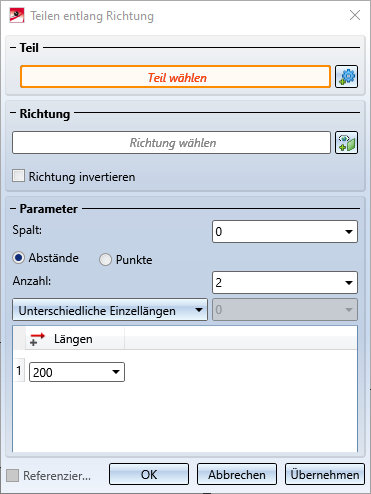Open the length 200 dropdown in row 1
This screenshot has height=494, width=371.
click(x=116, y=372)
